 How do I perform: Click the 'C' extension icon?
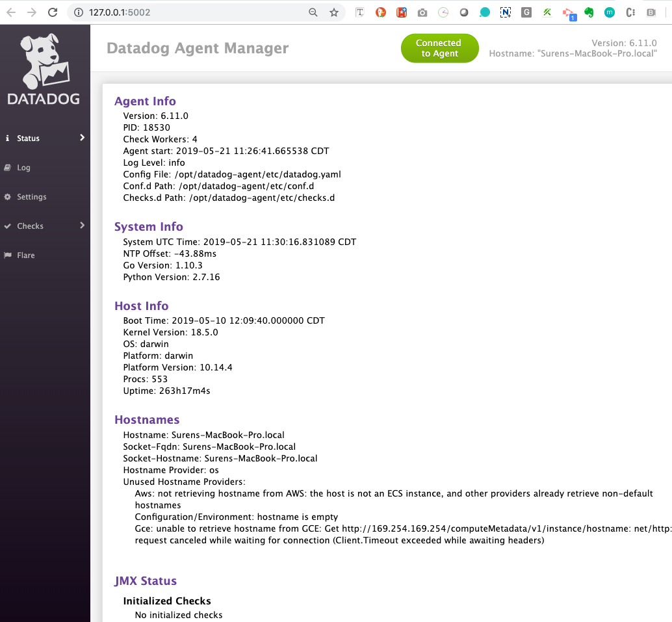pyautogui.click(x=630, y=12)
